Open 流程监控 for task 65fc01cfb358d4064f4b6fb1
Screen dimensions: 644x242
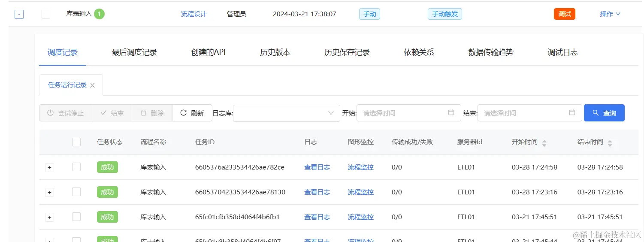[361, 217]
